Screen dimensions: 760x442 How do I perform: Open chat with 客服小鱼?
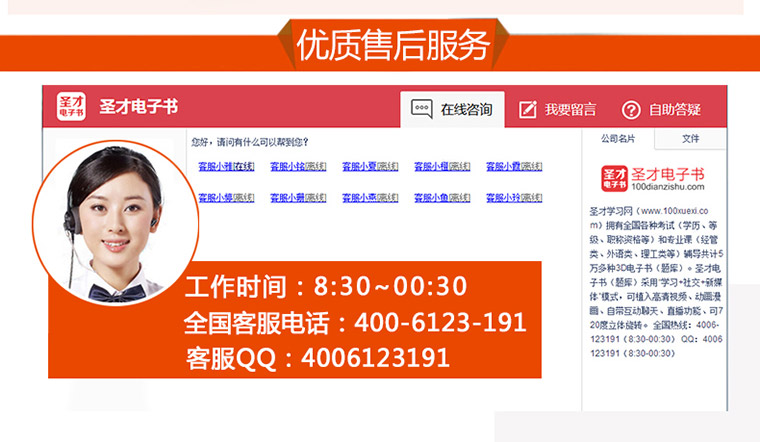click(x=442, y=198)
